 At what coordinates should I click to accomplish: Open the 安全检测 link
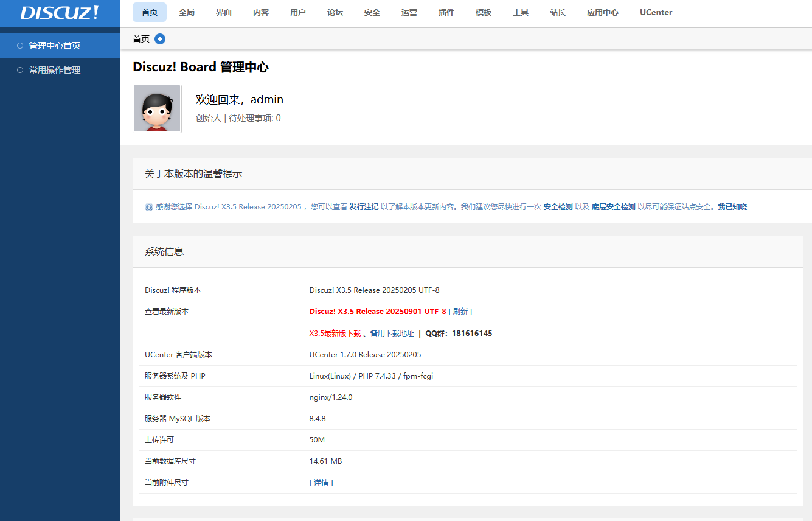point(558,207)
